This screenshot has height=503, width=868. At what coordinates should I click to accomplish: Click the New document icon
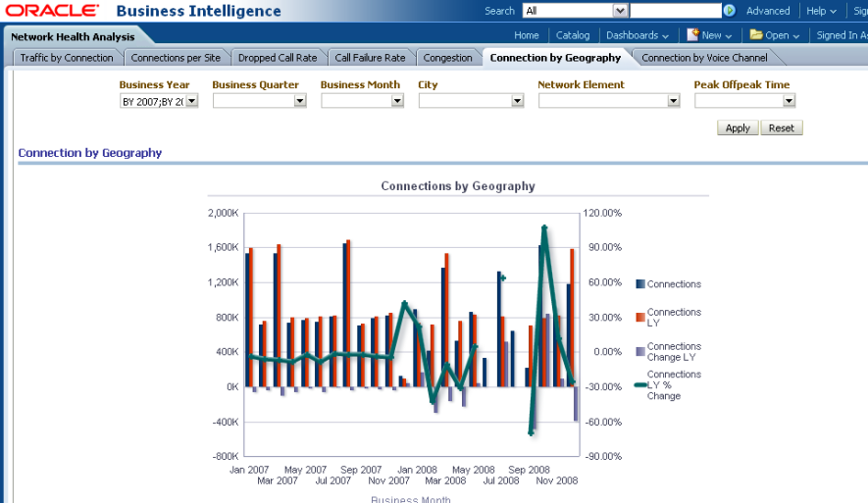click(692, 34)
